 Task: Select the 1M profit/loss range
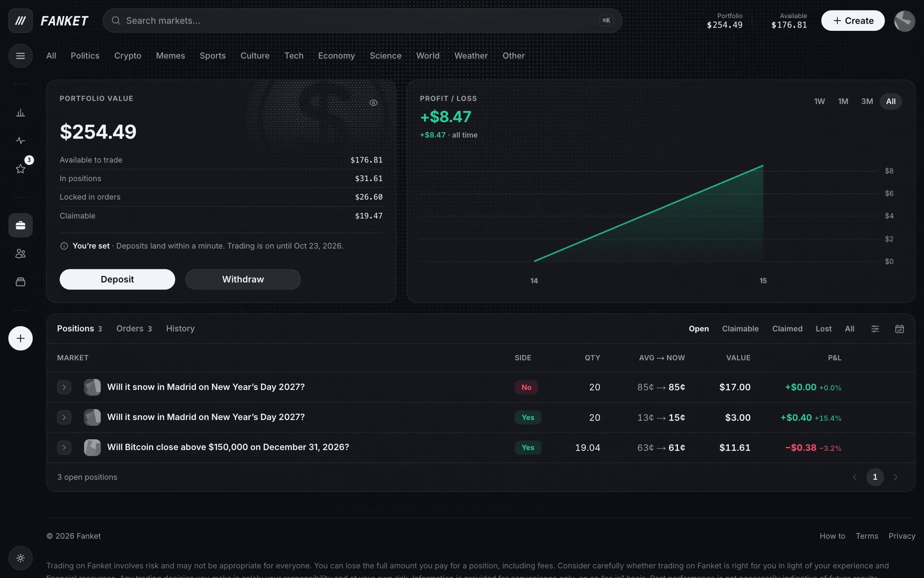[x=843, y=101]
